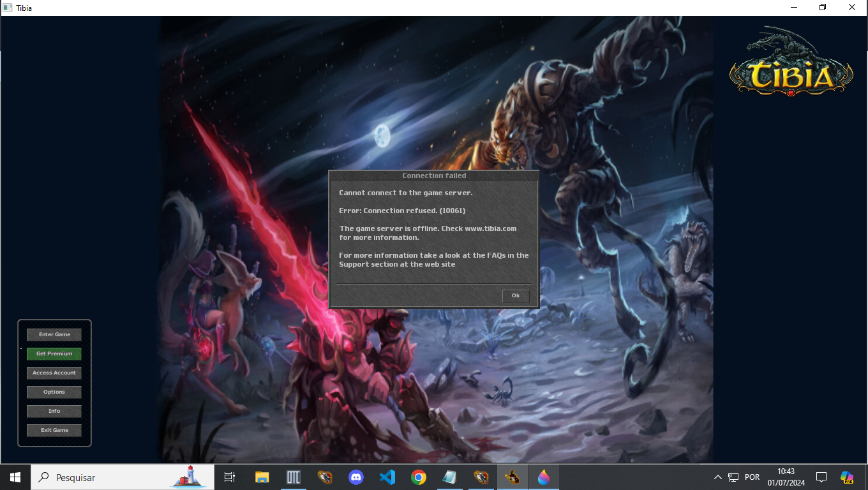Click the Tibia icon in the title bar
The image size is (868, 490).
click(x=8, y=8)
